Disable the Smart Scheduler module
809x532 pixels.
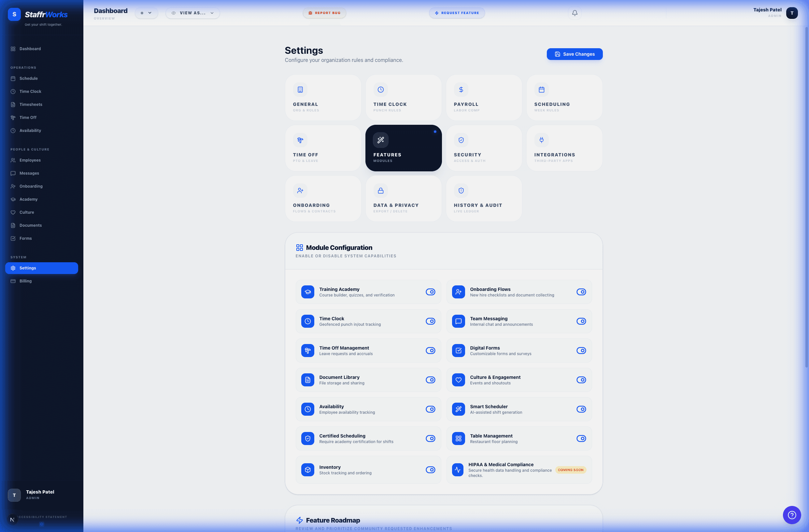pyautogui.click(x=581, y=409)
